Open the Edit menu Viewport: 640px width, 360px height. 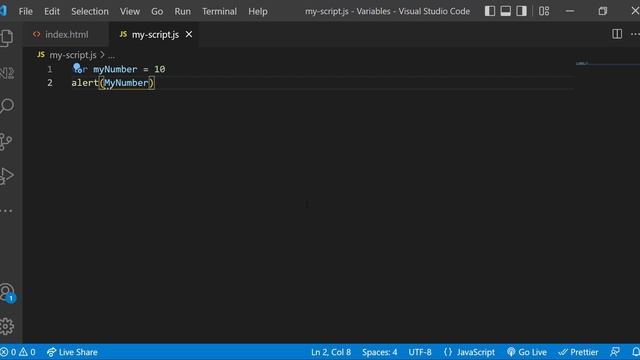point(52,11)
